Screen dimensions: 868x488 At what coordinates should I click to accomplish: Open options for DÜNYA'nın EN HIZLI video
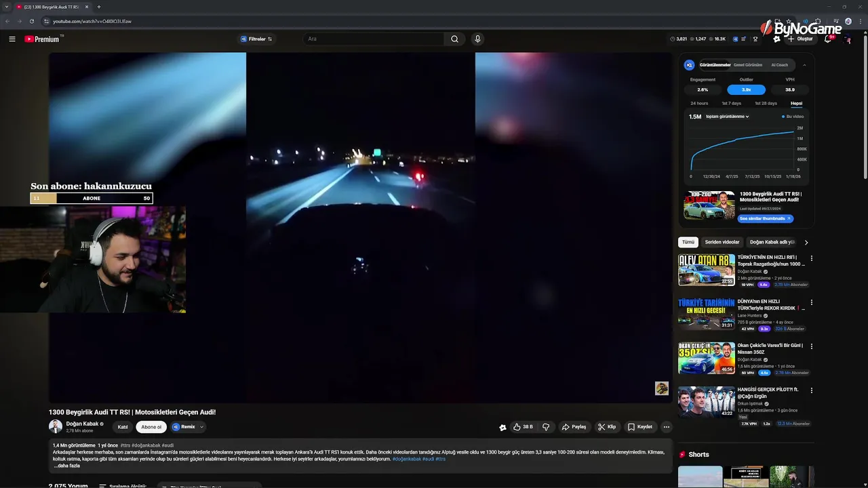click(811, 302)
